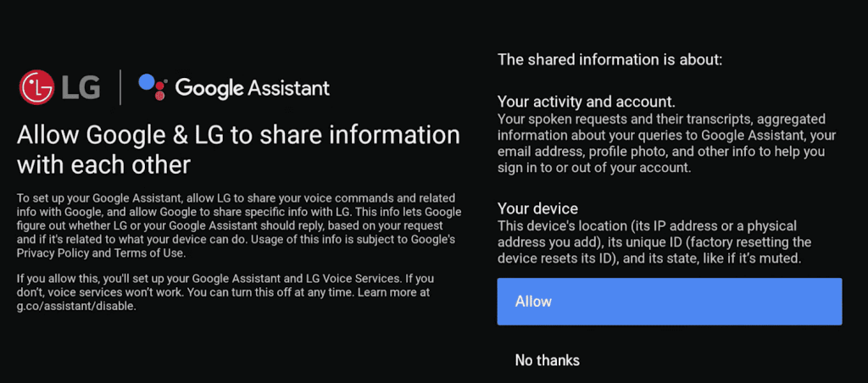The width and height of the screenshot is (868, 383).
Task: Click the 'Your device' heading
Action: 537,208
